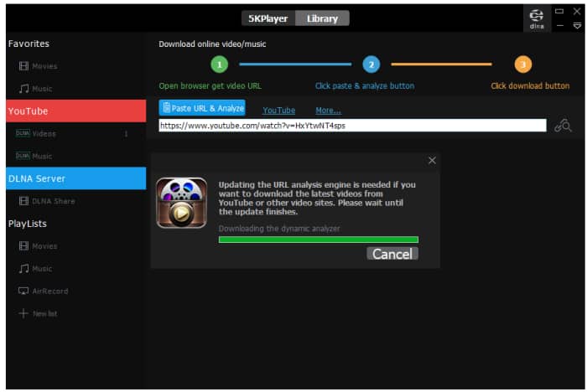Click the film icon next to Favorites Movies
Image resolution: width=587 pixels, height=392 pixels.
[x=23, y=66]
